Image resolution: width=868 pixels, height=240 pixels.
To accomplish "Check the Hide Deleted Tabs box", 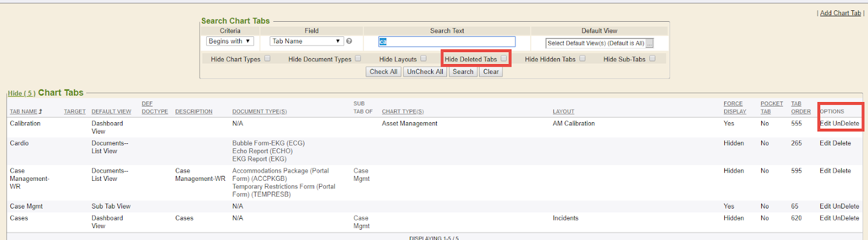I will click(504, 59).
